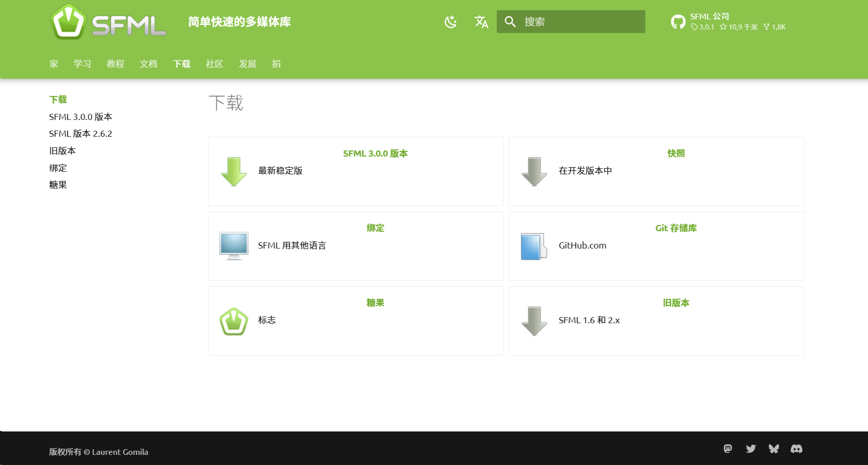Screen dimensions: 868x465
Task: Open the sidebar SFML 3.0.0 版本 link
Action: [80, 117]
